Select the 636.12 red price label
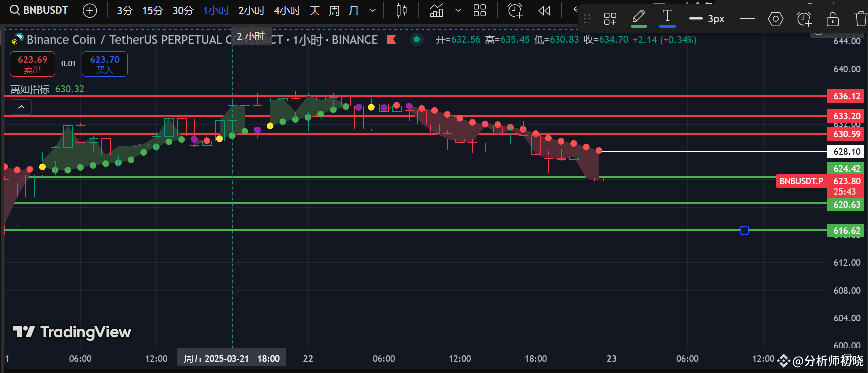Image resolution: width=868 pixels, height=373 pixels. (x=847, y=96)
